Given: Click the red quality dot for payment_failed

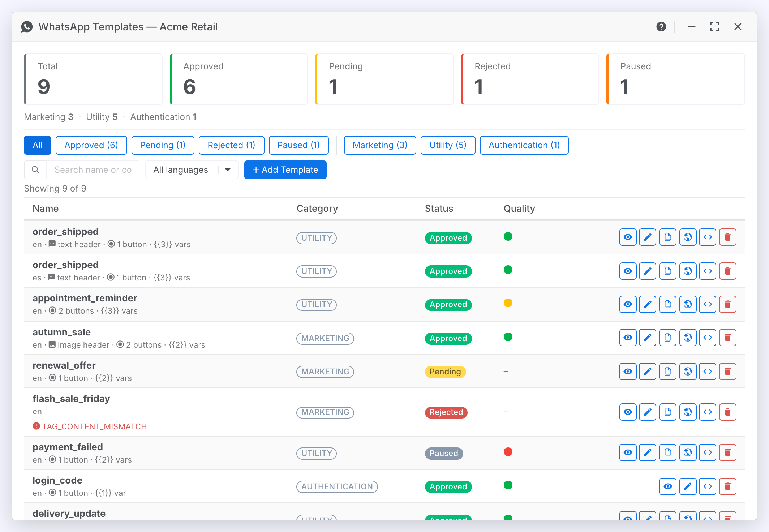Looking at the screenshot, I should (x=508, y=452).
